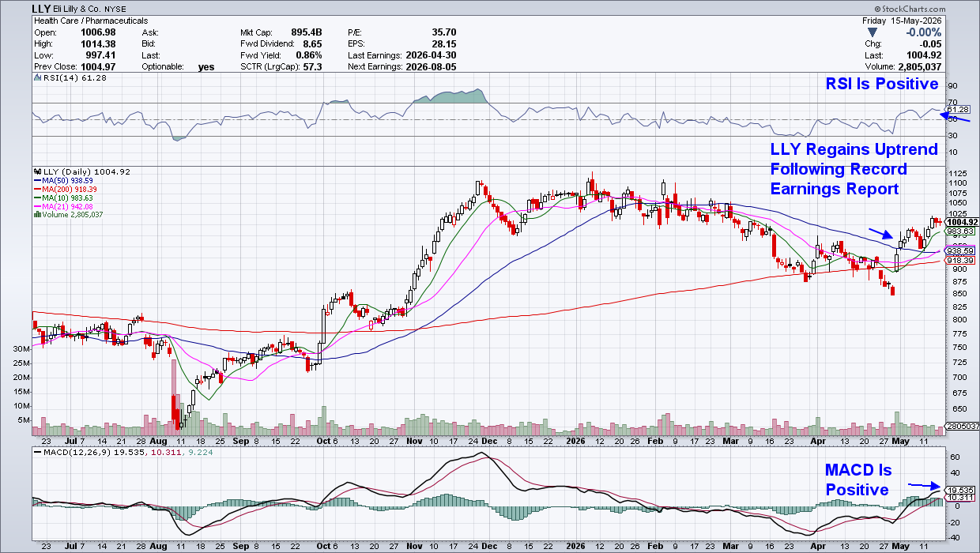Click Health Care / Pharmaceuticals sector text

point(91,21)
